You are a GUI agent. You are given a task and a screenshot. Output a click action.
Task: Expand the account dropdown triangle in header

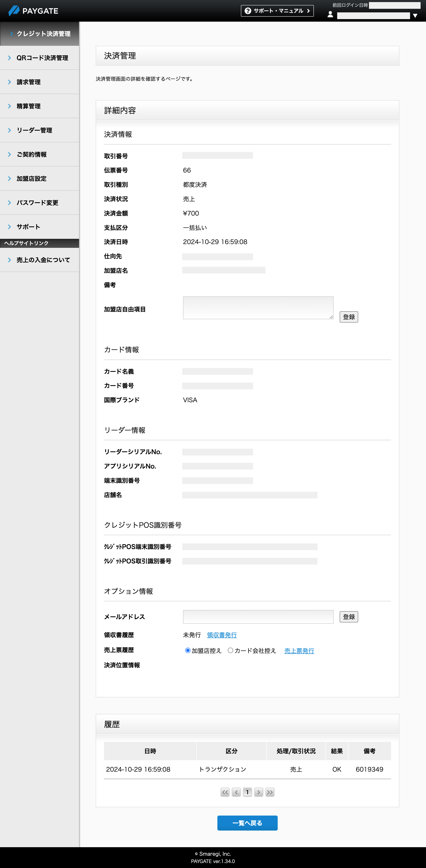(415, 15)
